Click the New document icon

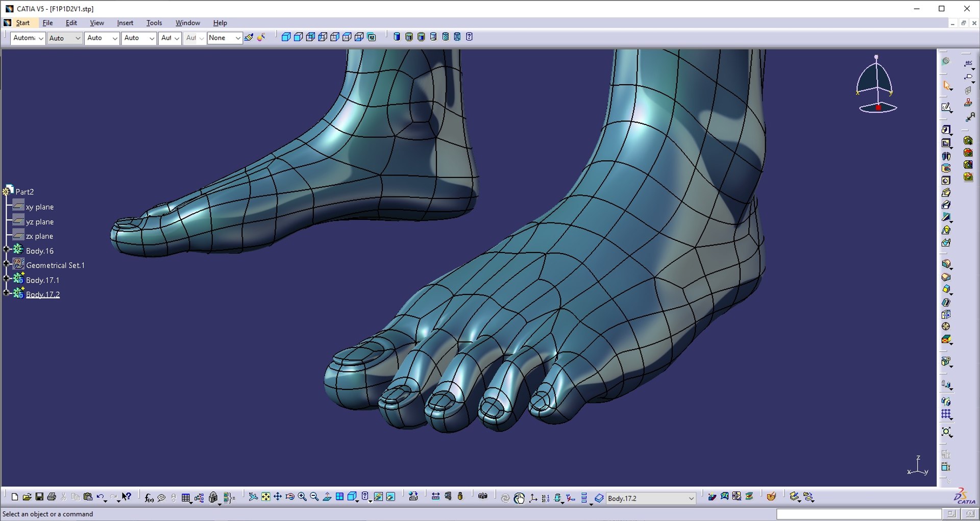(x=15, y=497)
